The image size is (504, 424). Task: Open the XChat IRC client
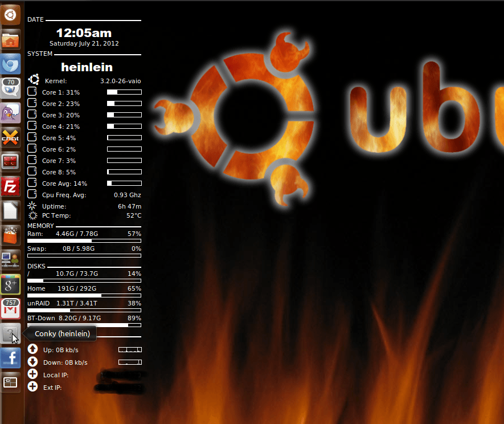(x=10, y=138)
